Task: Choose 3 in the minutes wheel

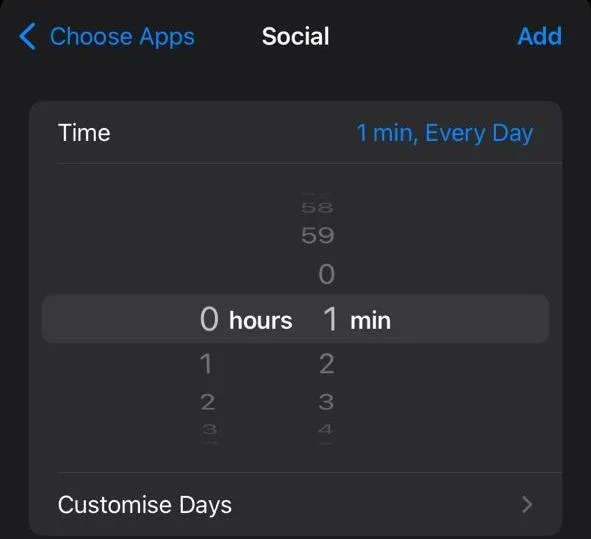Action: click(x=326, y=402)
